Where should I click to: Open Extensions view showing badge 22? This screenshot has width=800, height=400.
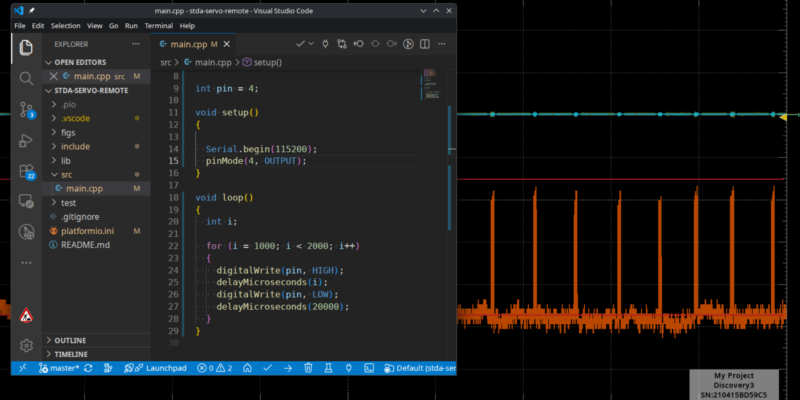click(27, 172)
